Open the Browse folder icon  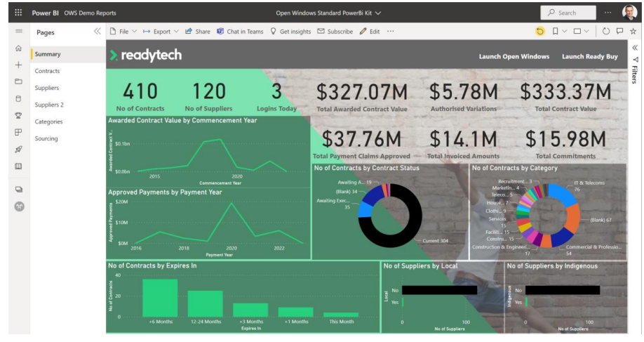[x=18, y=81]
